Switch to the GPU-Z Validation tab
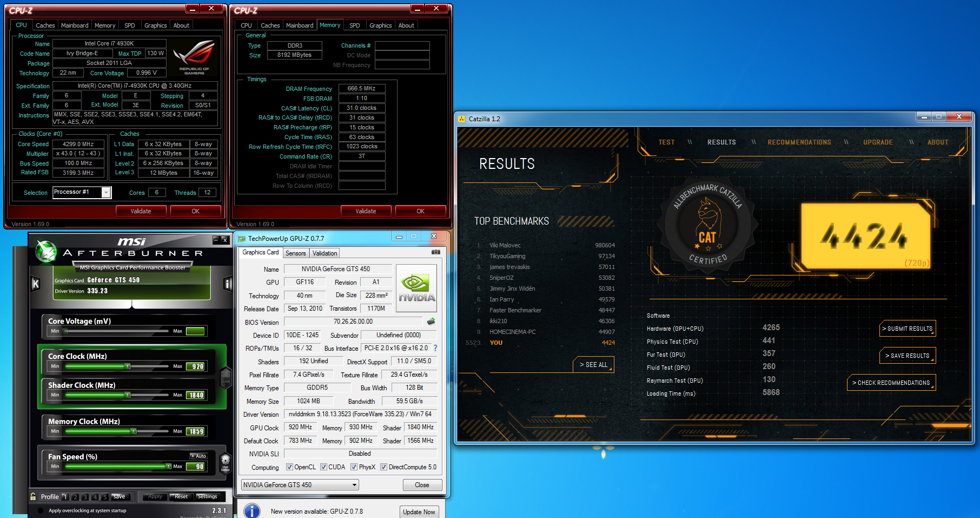Screen dimensions: 980x518 pyautogui.click(x=325, y=253)
